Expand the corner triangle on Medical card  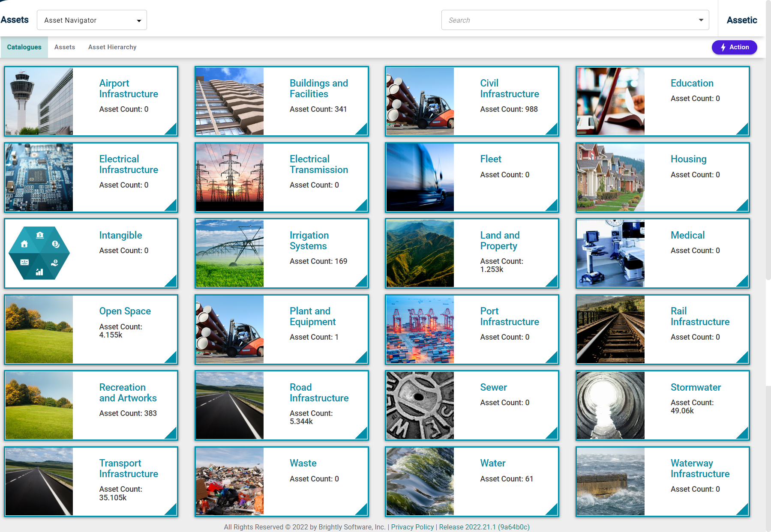[744, 282]
